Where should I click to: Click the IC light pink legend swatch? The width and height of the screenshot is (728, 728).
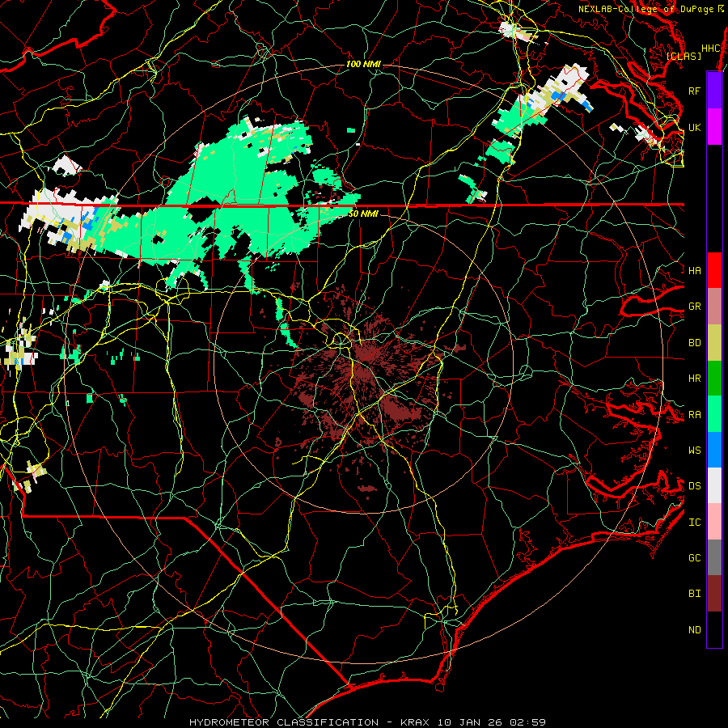coord(714,522)
